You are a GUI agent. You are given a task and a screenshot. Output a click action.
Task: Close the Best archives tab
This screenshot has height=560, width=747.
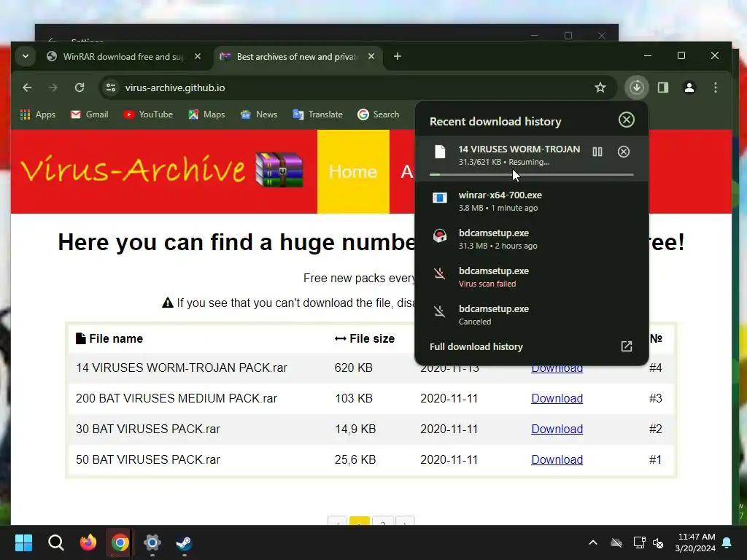pyautogui.click(x=371, y=57)
